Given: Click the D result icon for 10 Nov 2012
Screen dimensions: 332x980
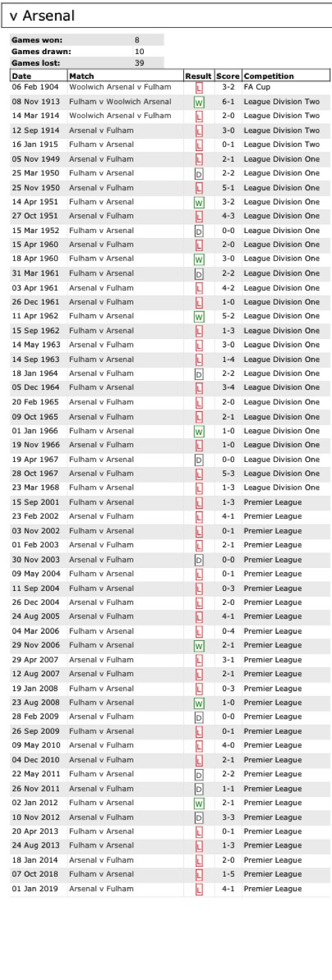Looking at the screenshot, I should [199, 817].
